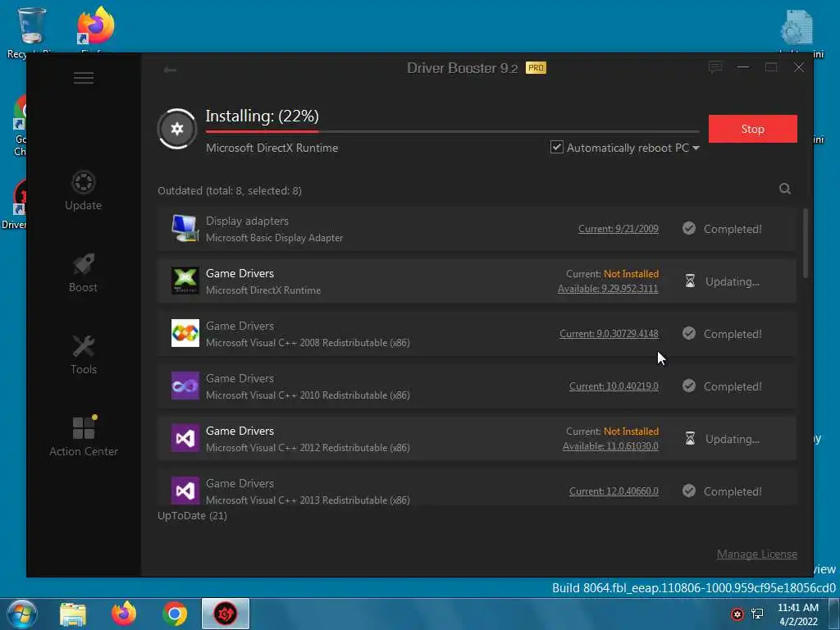Viewport: 840px width, 630px height.
Task: Click the PRO badge in the title
Action: coord(536,67)
